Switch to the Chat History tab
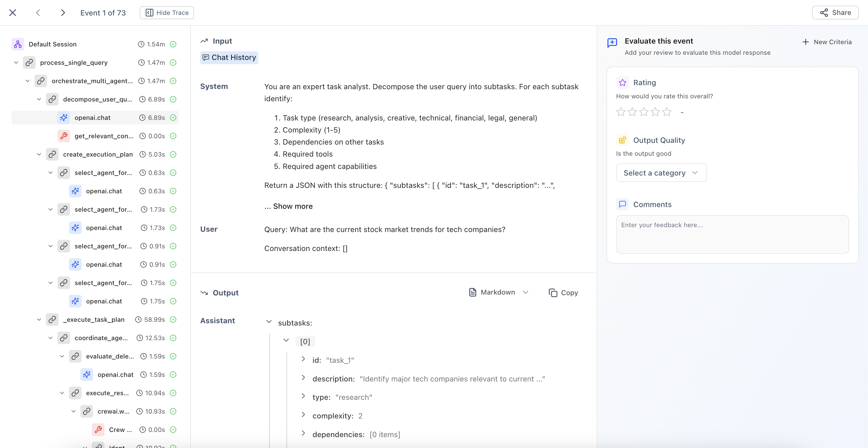868x448 pixels. tap(229, 58)
